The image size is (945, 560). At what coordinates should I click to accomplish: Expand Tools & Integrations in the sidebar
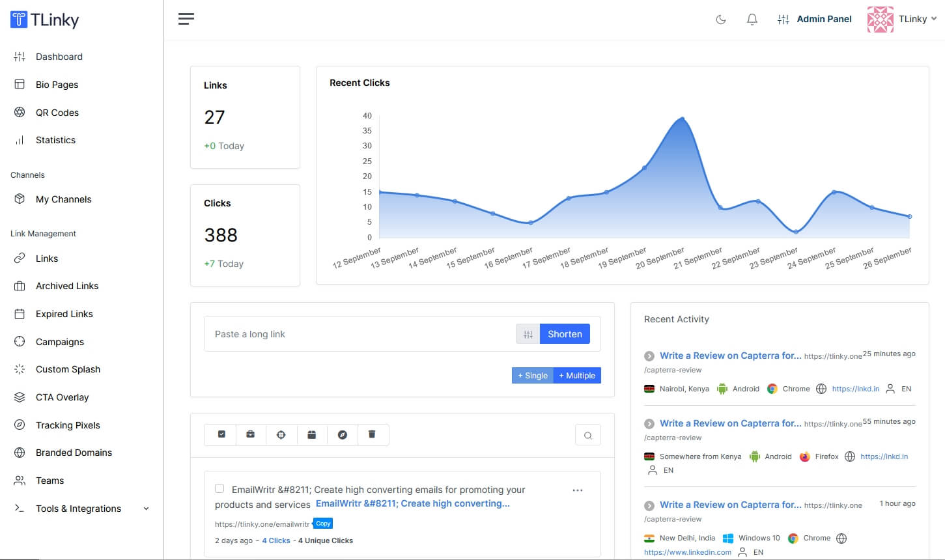pyautogui.click(x=79, y=509)
